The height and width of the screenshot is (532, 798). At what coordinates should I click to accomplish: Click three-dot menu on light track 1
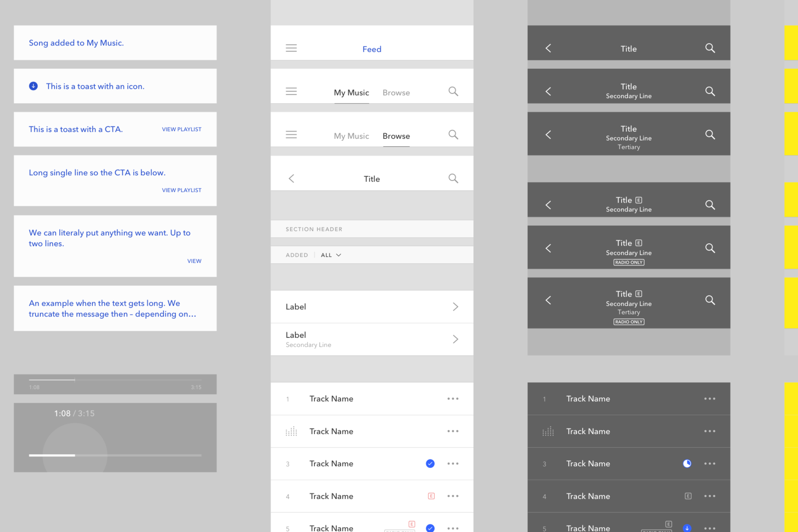point(453,399)
